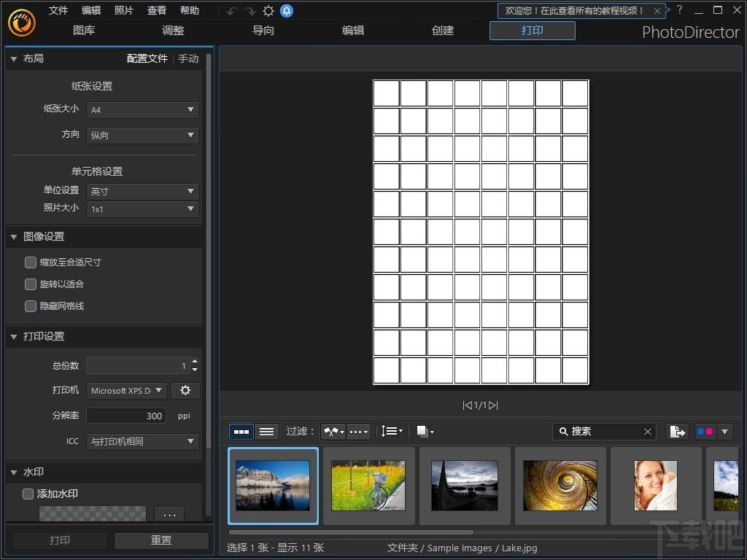Click the search magnifier icon

coord(563,432)
